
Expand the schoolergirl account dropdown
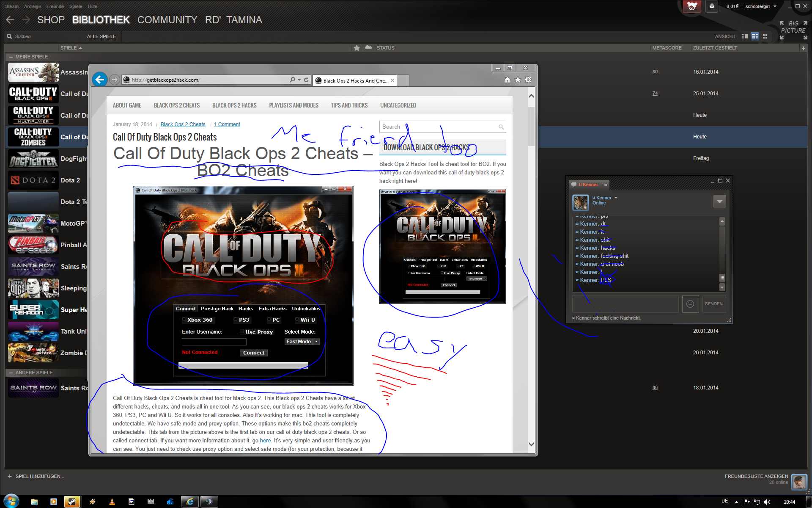pos(775,6)
